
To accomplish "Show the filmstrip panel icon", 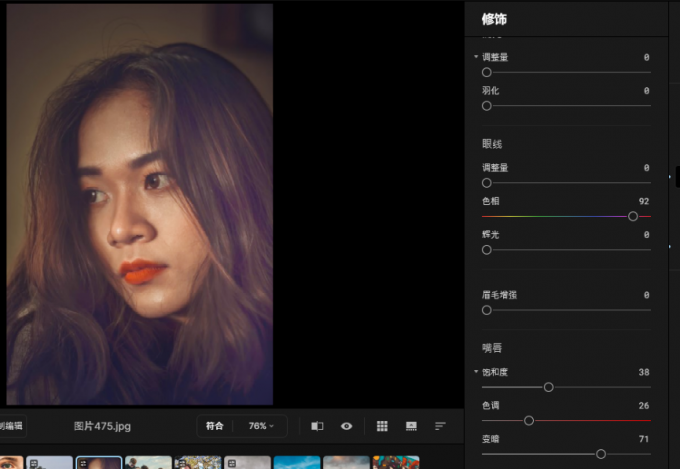I will point(411,426).
